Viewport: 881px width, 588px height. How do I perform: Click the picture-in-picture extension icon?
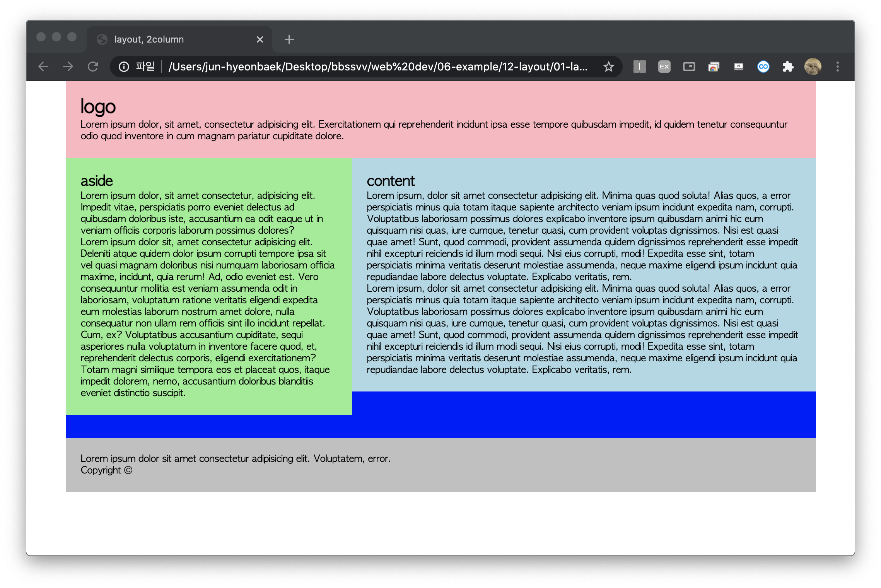coord(689,67)
